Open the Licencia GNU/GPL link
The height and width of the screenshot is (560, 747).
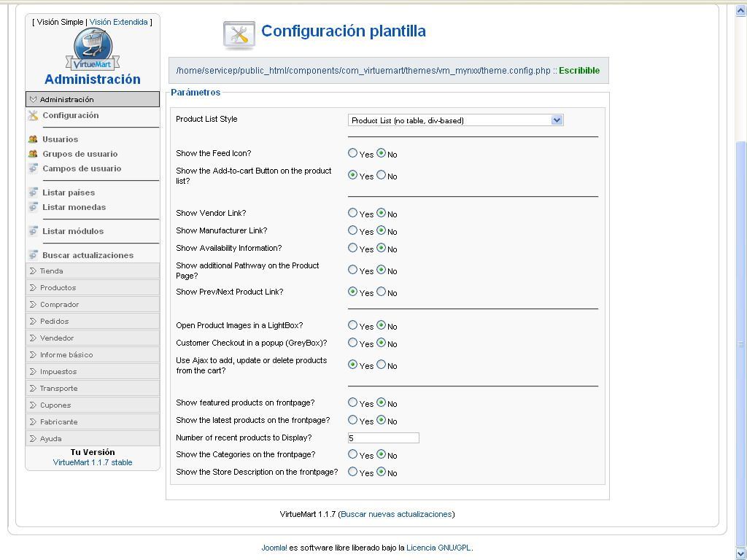click(438, 548)
